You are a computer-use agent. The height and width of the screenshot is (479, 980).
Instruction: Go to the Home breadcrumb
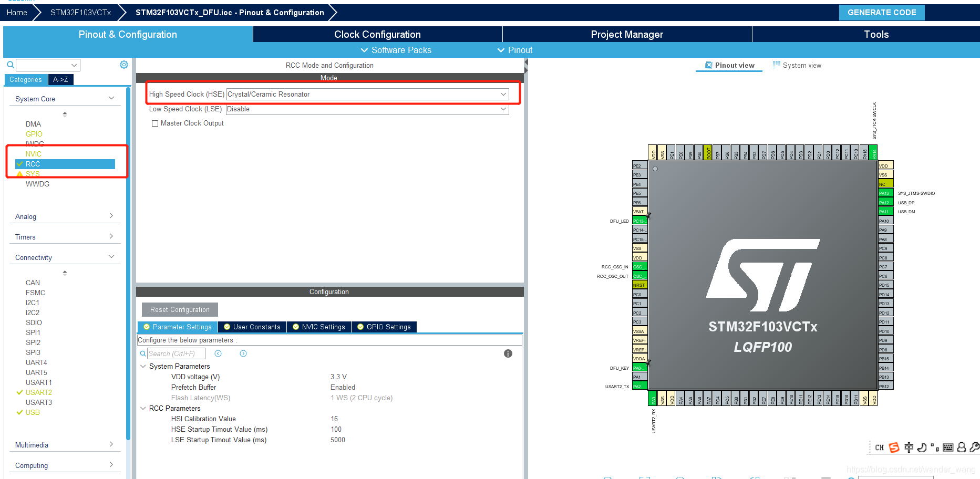[17, 13]
